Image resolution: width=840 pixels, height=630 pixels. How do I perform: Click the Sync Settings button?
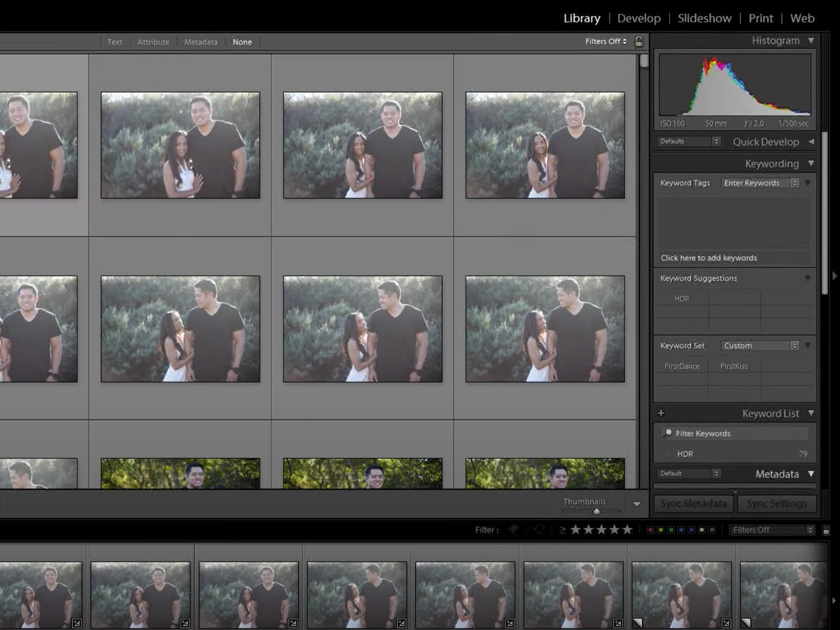pyautogui.click(x=776, y=503)
